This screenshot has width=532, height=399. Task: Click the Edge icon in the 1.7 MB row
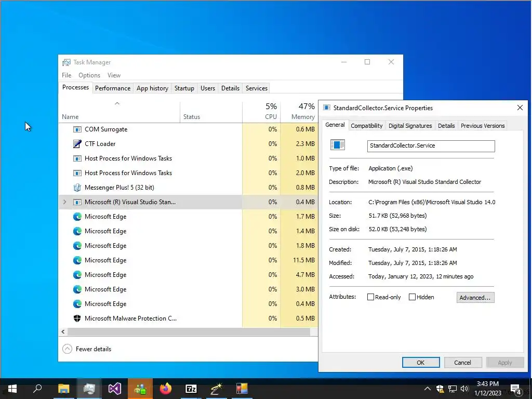pyautogui.click(x=77, y=217)
